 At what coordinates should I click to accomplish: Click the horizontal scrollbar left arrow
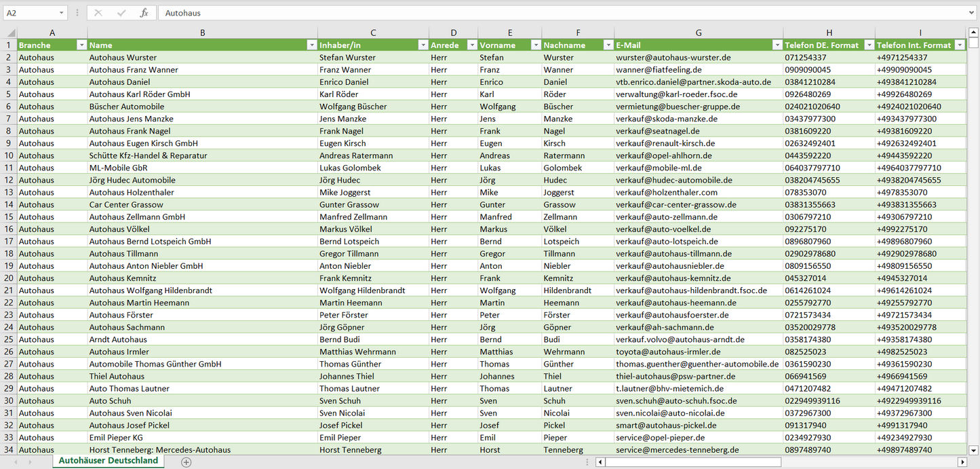600,462
